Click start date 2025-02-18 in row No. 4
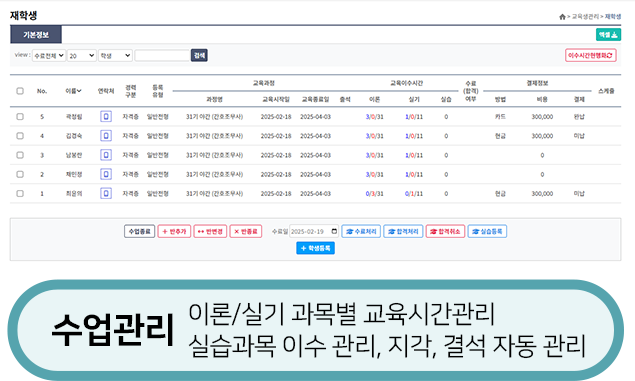 (x=276, y=136)
